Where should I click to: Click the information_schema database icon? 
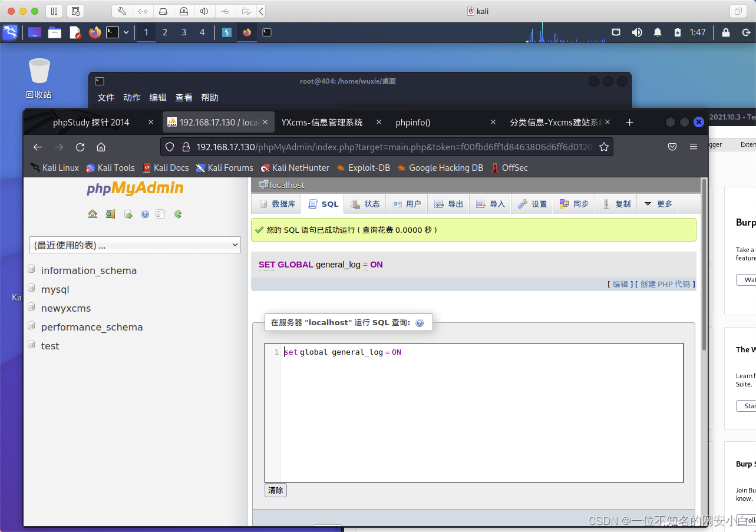point(32,270)
